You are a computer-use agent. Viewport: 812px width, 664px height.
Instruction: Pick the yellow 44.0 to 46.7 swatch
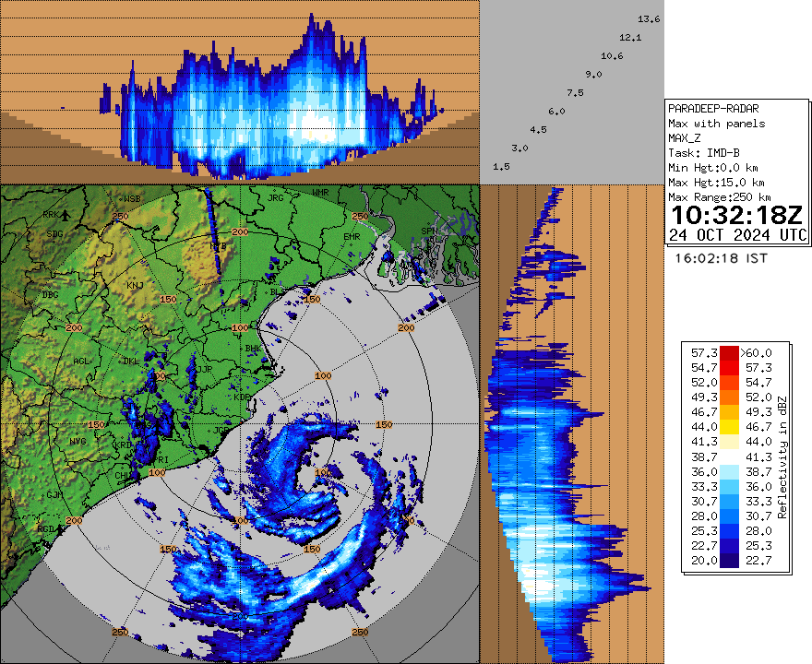[x=729, y=427]
